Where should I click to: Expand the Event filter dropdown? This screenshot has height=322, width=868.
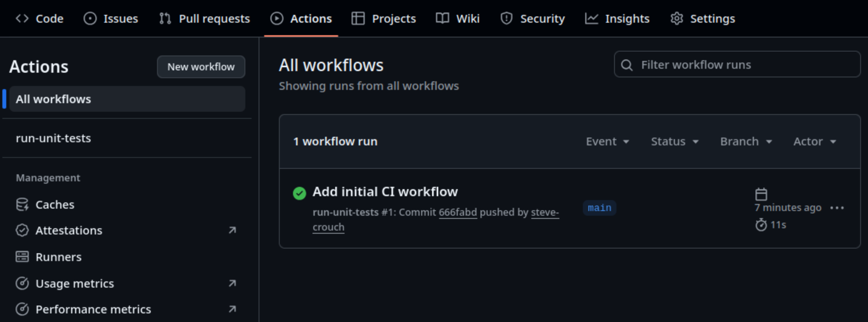click(607, 141)
